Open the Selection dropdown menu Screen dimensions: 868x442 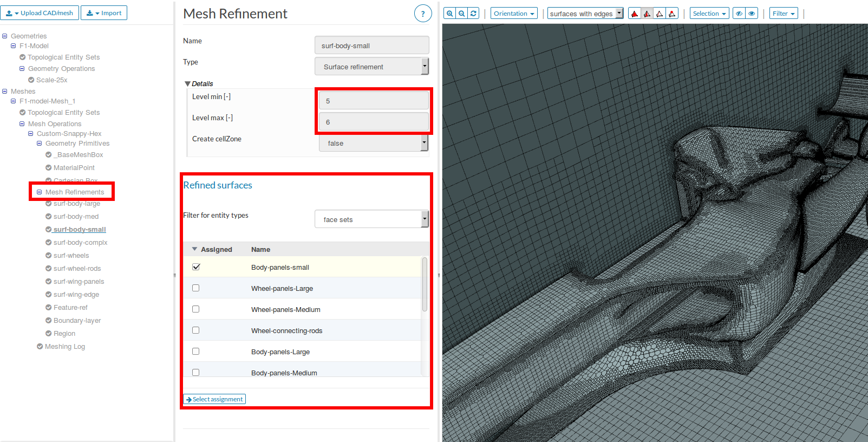point(709,14)
